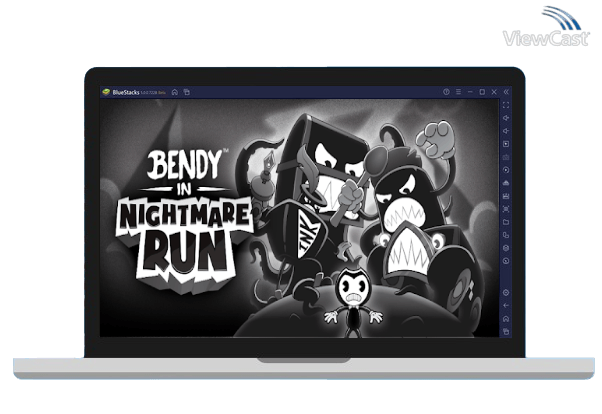Screen dimensions: 602x414
Task: Click the Bendy in Nightmare Run game logo
Action: (x=184, y=220)
